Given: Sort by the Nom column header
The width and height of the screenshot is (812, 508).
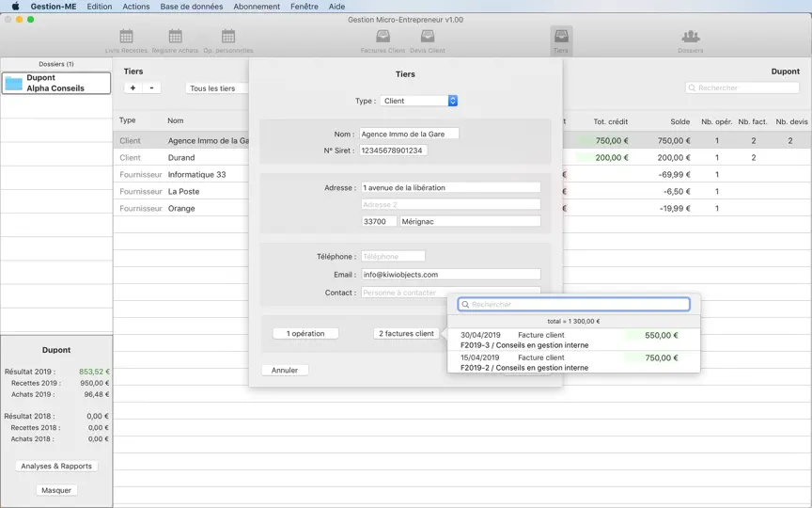Looking at the screenshot, I should [176, 120].
